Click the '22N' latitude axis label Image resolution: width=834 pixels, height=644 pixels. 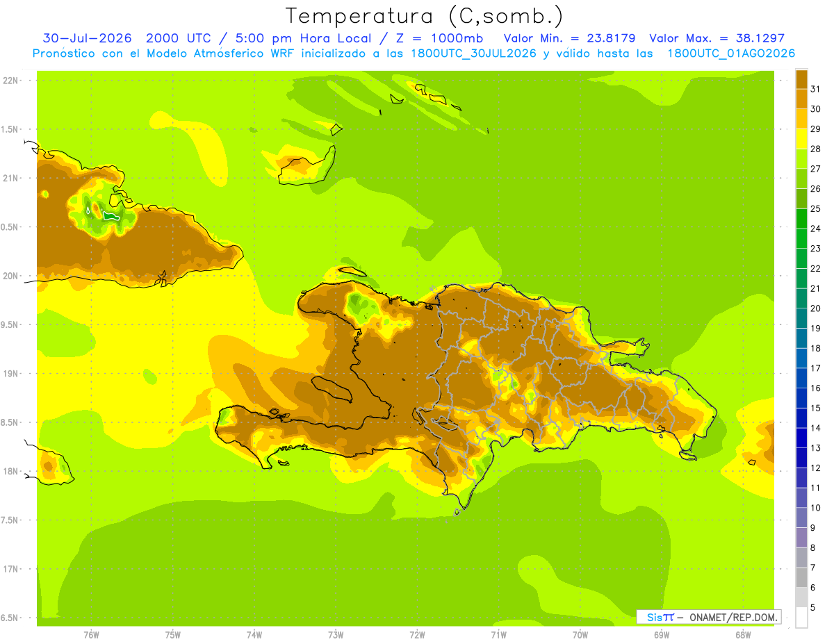pyautogui.click(x=10, y=81)
